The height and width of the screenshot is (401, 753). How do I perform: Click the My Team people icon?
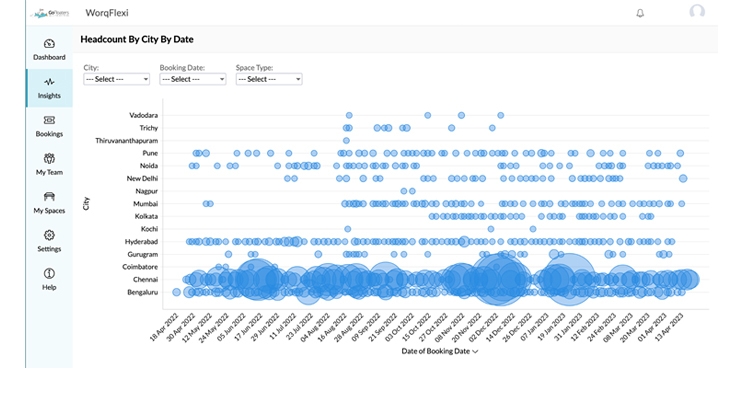49,158
